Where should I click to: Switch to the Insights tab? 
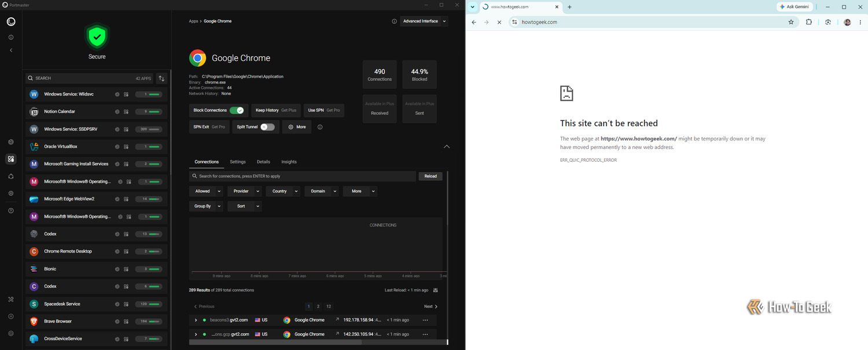(x=289, y=162)
